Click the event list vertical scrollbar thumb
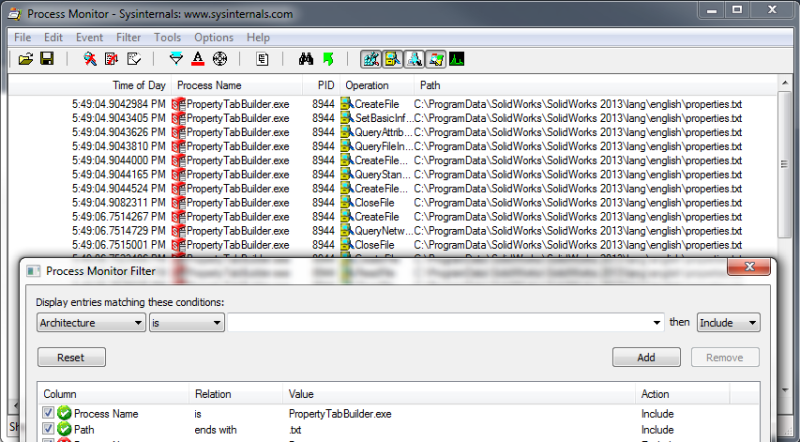Image resolution: width=800 pixels, height=442 pixels. (785, 164)
